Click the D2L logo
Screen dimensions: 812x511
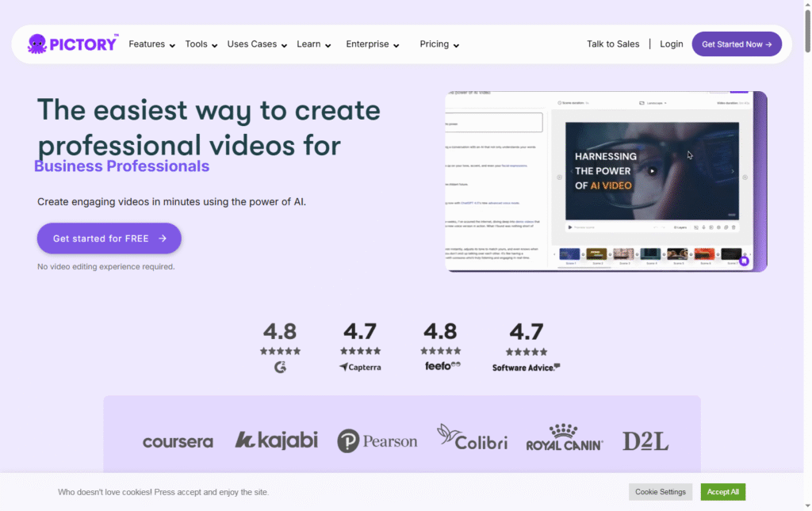pos(645,441)
